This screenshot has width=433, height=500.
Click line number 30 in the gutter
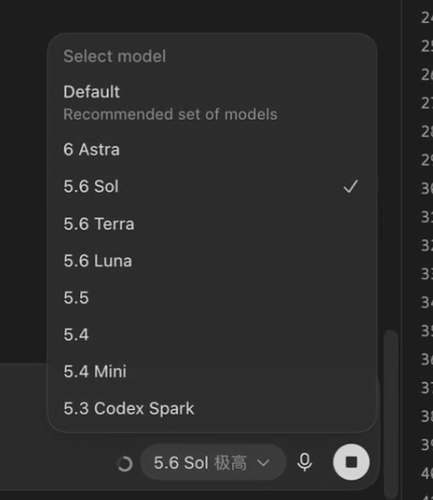427,189
